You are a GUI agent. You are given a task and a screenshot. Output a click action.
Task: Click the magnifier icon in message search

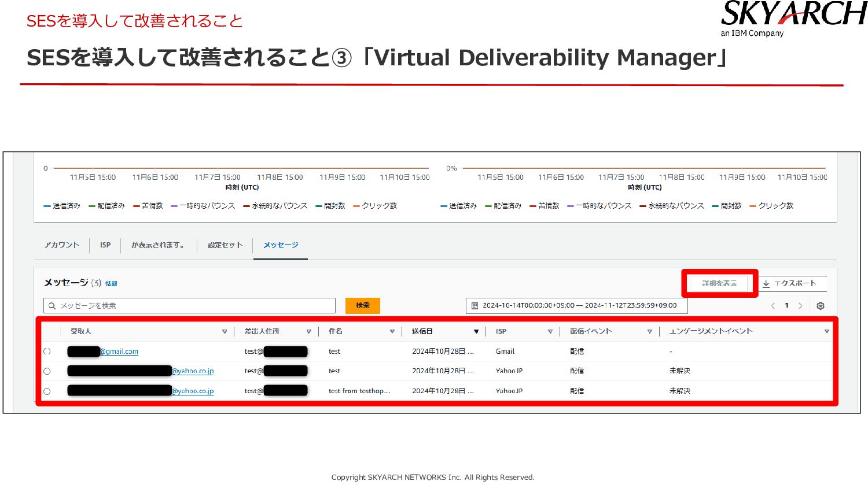click(x=52, y=306)
